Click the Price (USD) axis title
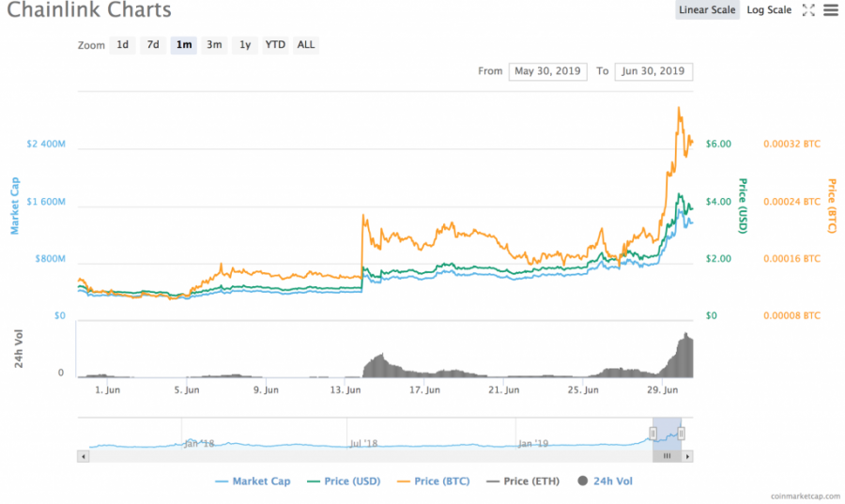 click(x=743, y=206)
